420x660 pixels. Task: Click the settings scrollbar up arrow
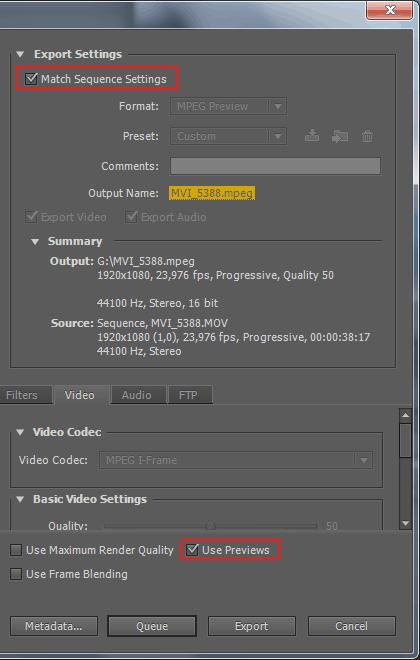(x=405, y=415)
